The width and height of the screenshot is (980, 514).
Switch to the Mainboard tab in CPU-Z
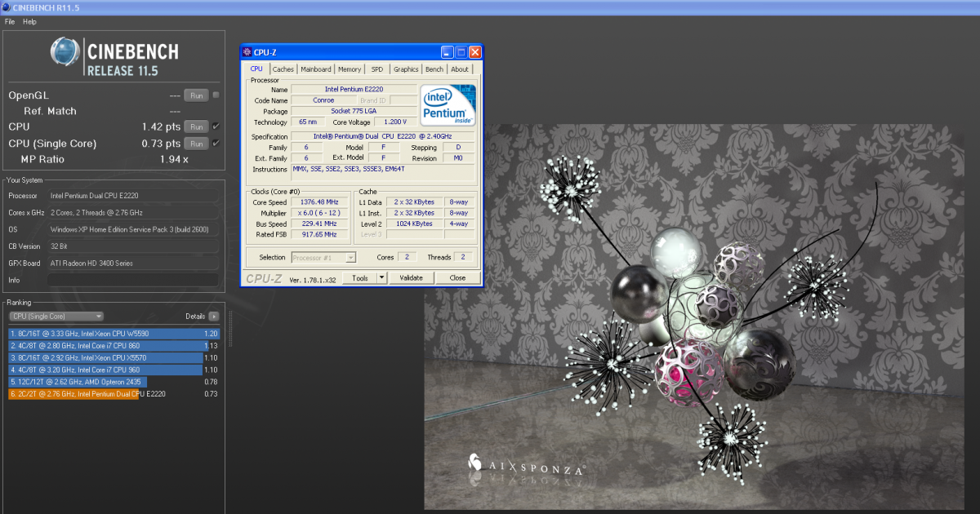[x=316, y=69]
